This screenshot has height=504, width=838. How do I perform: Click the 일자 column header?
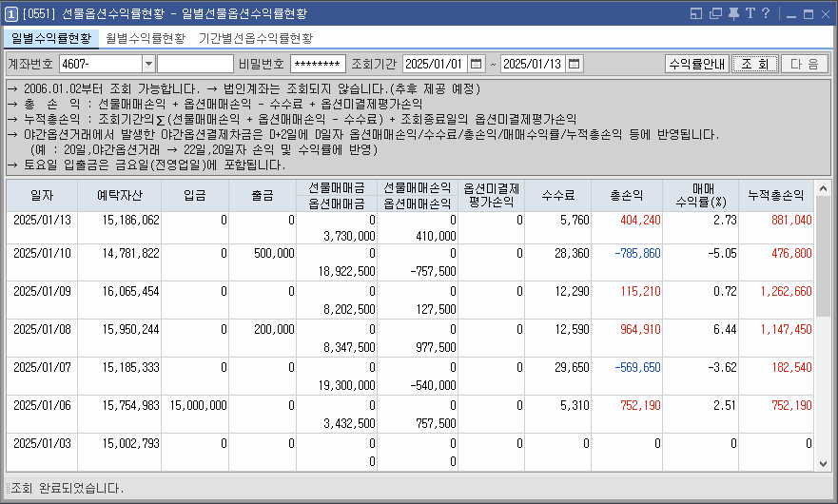click(42, 196)
